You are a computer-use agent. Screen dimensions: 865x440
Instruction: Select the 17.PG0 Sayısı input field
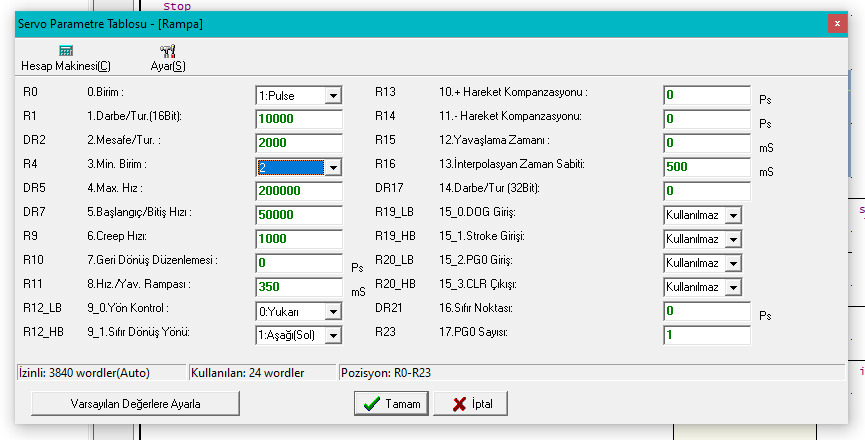coord(706,335)
